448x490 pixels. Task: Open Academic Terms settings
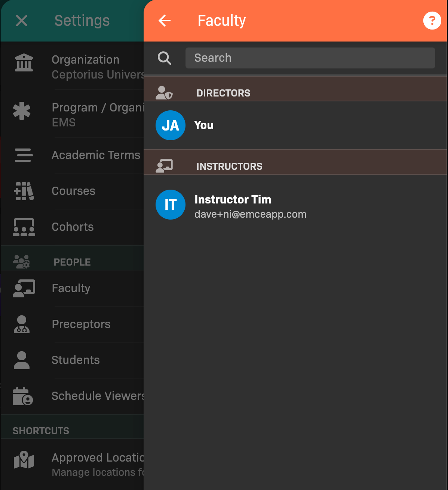[96, 155]
